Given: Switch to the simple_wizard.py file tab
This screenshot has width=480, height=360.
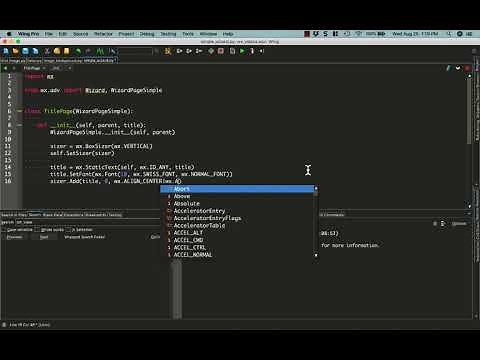Looking at the screenshot, I should coord(99,61).
